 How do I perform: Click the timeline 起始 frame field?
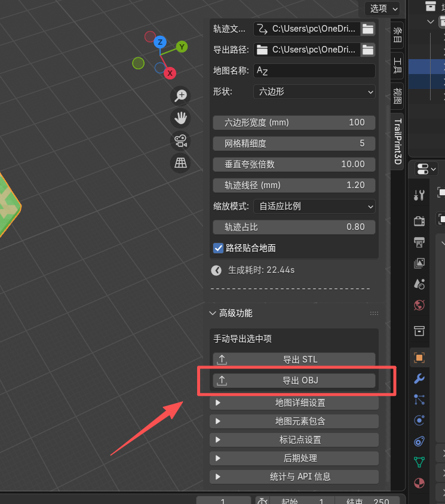[x=302, y=501]
